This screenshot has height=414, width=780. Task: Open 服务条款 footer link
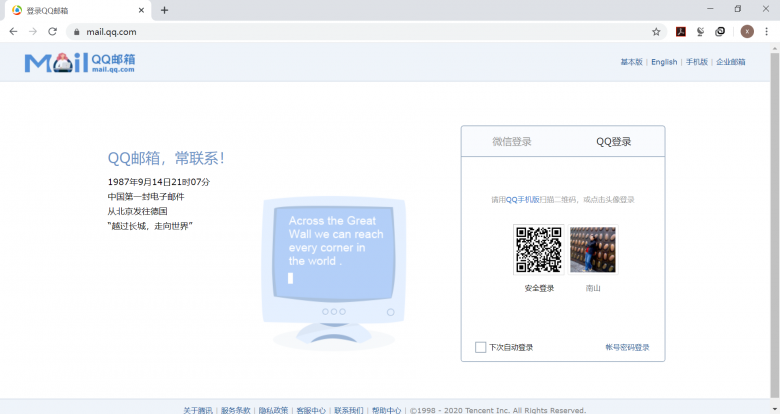click(x=235, y=410)
